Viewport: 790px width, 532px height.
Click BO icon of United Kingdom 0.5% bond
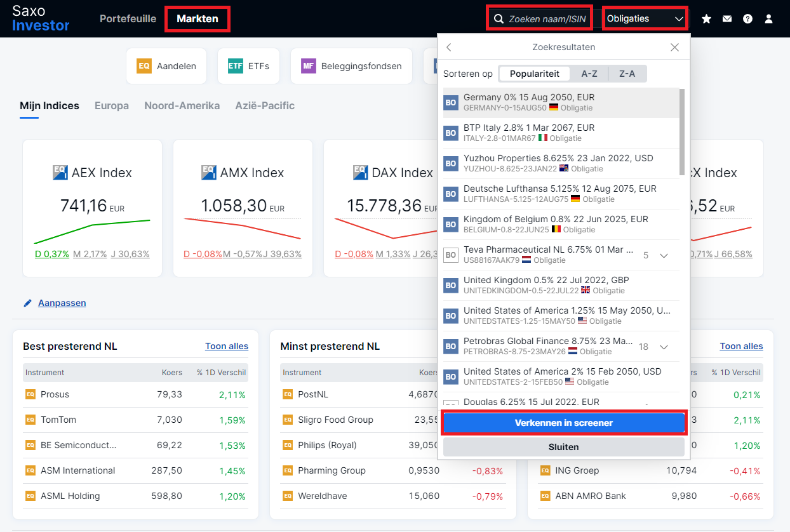click(x=451, y=285)
